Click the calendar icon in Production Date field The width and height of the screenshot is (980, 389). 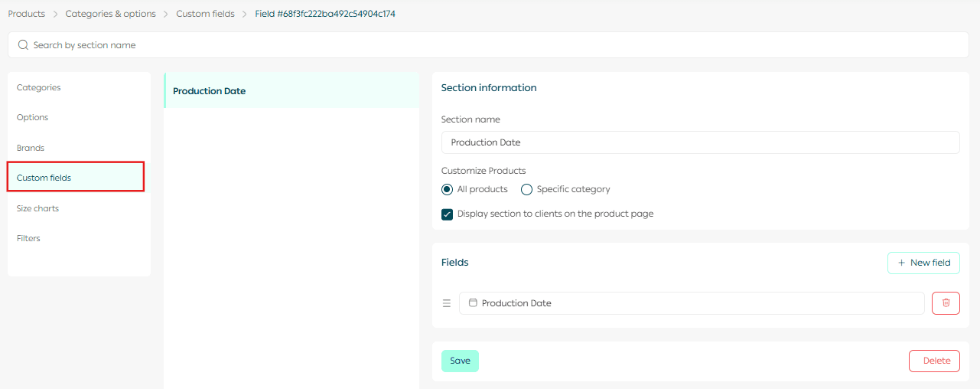click(x=473, y=303)
